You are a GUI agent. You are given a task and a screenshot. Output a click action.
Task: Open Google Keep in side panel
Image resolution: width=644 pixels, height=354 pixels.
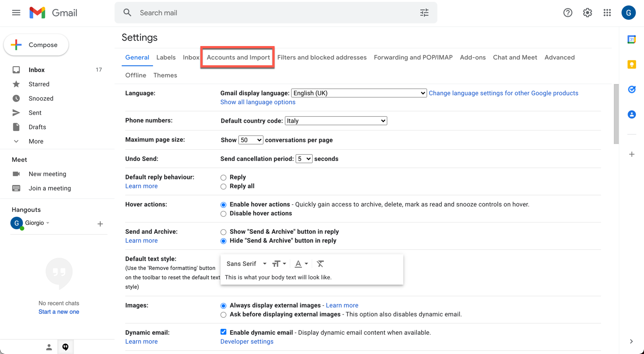pyautogui.click(x=631, y=64)
